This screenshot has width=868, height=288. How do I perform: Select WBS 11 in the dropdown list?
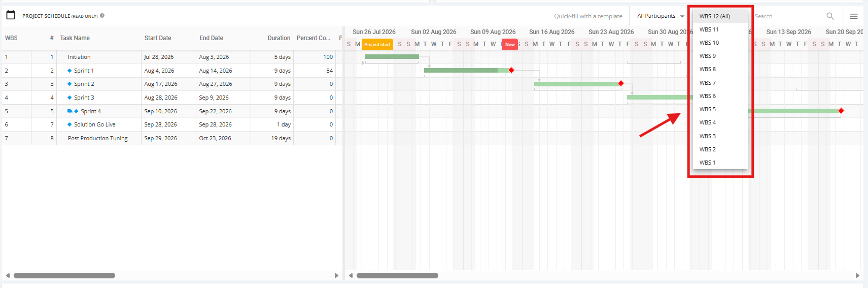[x=720, y=29]
